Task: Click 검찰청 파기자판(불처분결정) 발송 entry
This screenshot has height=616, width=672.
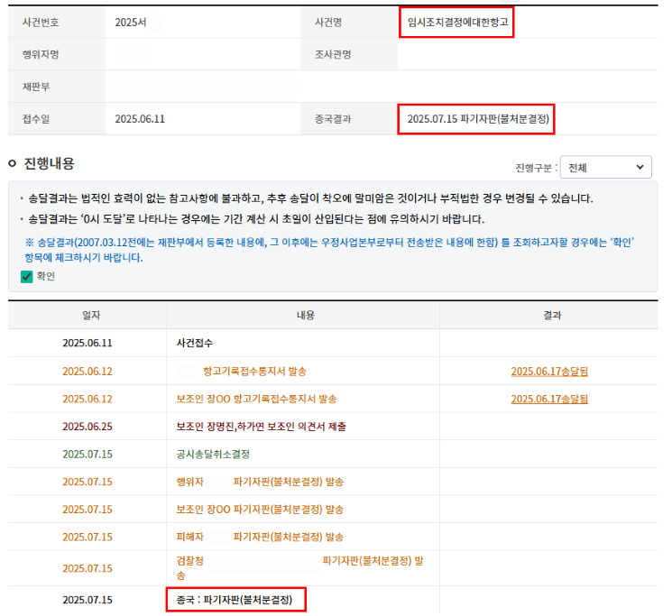Action: point(299,567)
